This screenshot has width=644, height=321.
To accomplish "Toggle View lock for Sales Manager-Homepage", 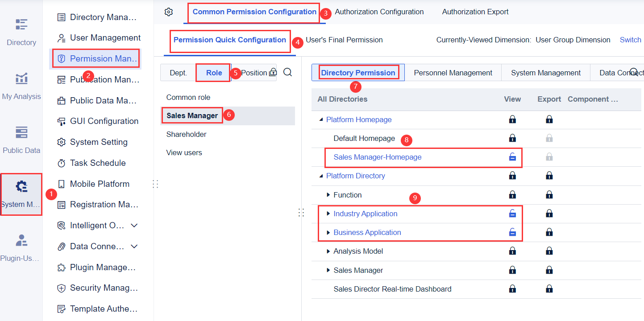I will 512,157.
